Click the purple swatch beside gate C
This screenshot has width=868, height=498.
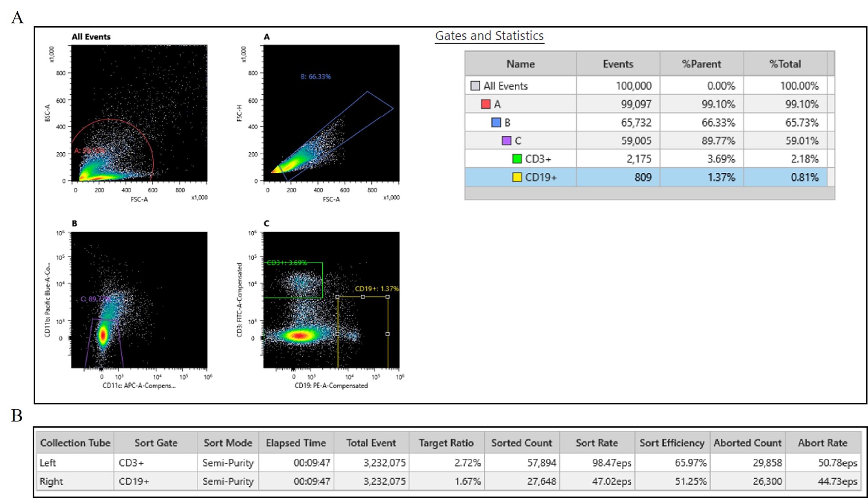click(x=506, y=141)
